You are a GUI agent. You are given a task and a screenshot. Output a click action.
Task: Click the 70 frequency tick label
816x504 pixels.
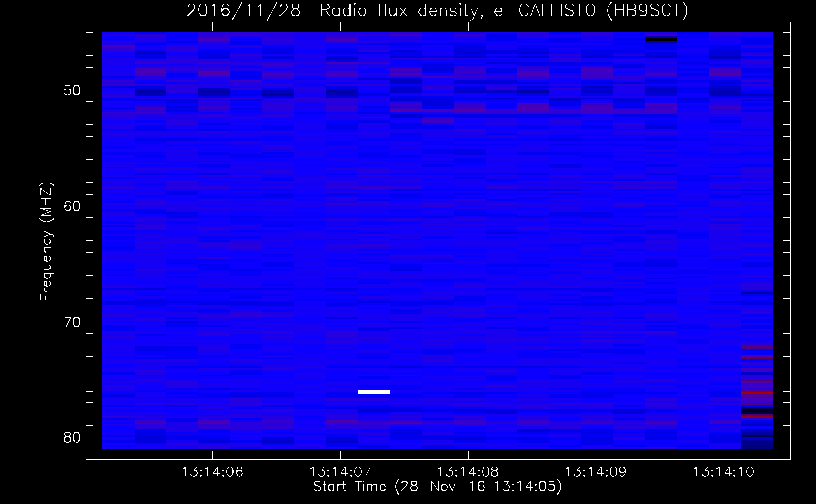(72, 322)
